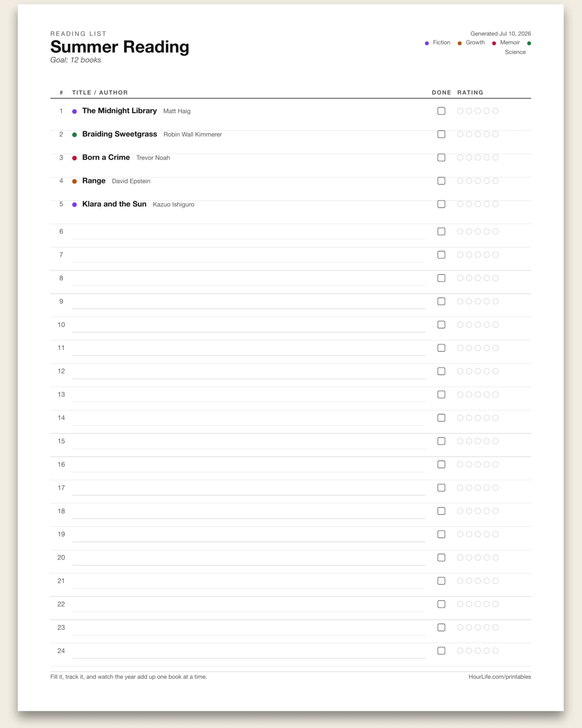582x728 pixels.
Task: Click the purple Fiction legend dot
Action: point(427,43)
